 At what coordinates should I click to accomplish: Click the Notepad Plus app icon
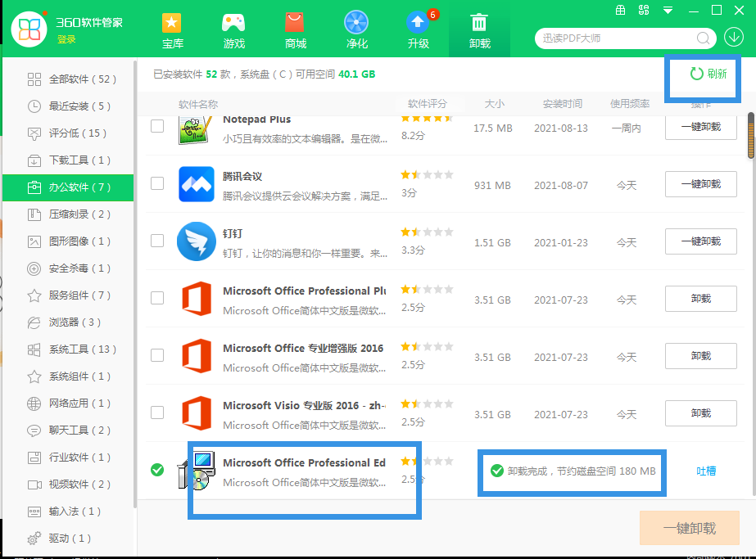[196, 130]
